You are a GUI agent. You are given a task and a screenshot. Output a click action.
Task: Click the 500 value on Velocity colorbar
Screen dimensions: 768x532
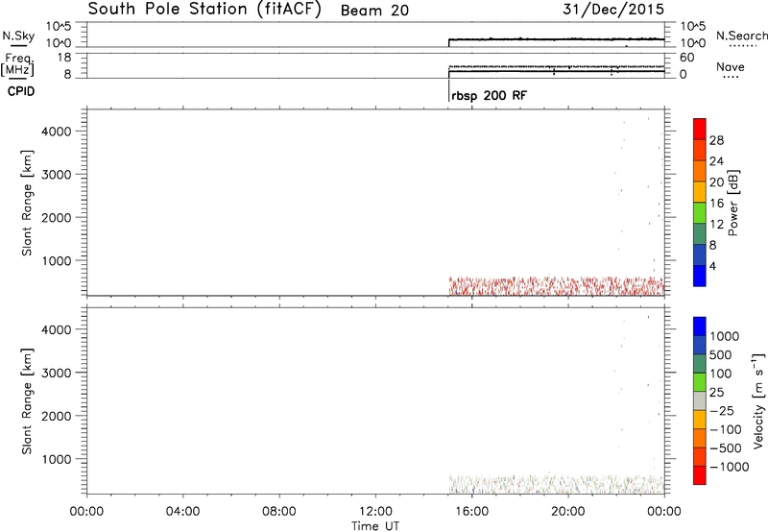(x=721, y=355)
